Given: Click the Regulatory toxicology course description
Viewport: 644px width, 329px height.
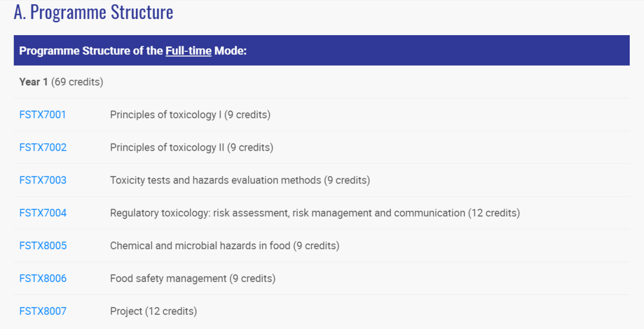Looking at the screenshot, I should coord(315,213).
